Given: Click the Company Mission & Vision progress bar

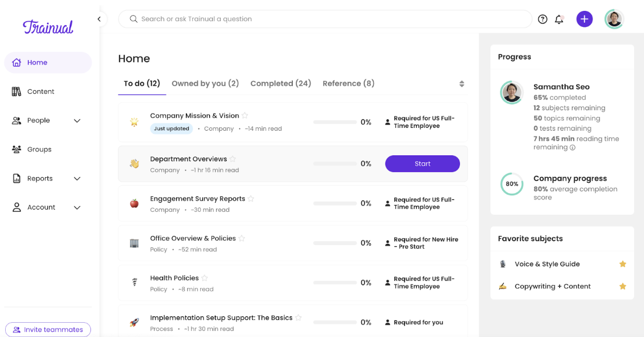Looking at the screenshot, I should (x=335, y=122).
